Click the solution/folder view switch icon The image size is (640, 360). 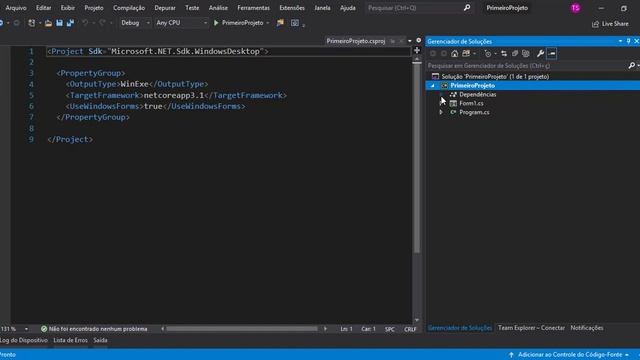coord(466,53)
